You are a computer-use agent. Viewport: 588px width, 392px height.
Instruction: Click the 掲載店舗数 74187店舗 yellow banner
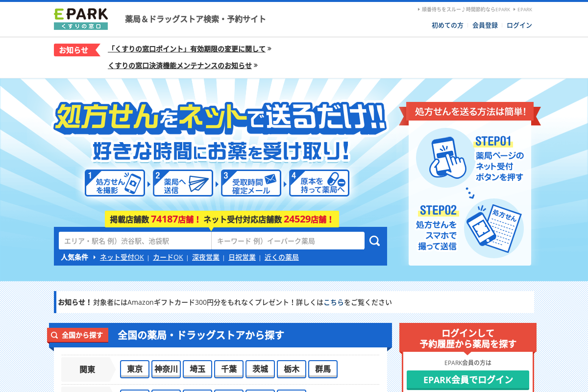(221, 219)
